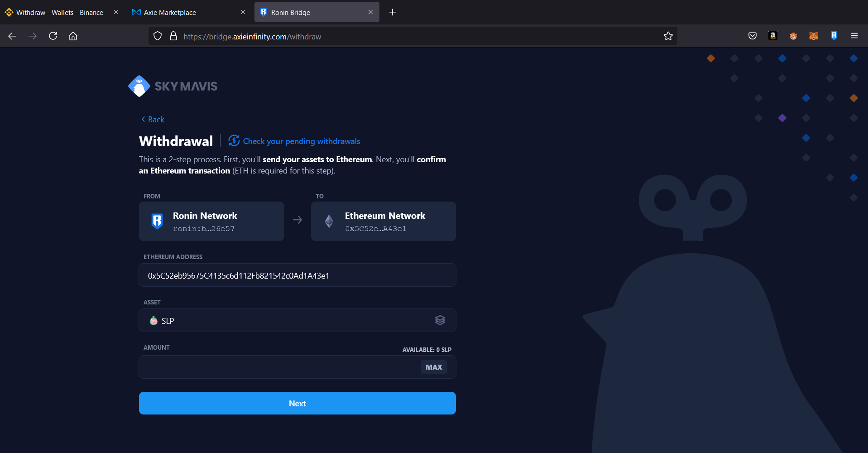Open the monkey-face extension icon
This screenshot has height=453, width=868.
coord(793,36)
